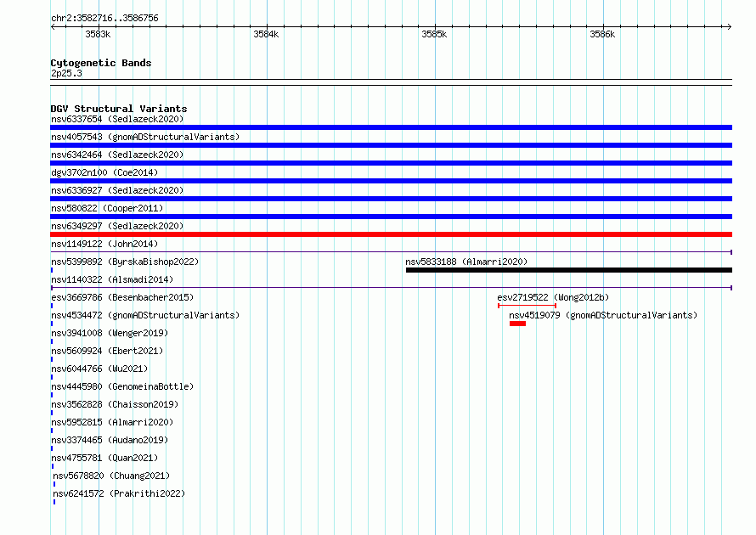Click the 3586k ruler tick label
756x535 pixels.
(x=602, y=34)
